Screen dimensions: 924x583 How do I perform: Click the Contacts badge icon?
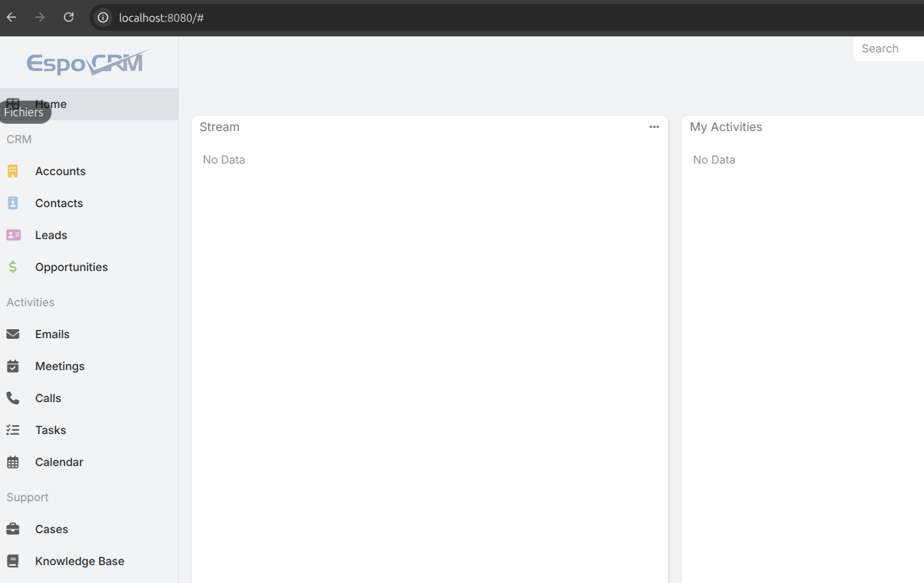(x=13, y=203)
